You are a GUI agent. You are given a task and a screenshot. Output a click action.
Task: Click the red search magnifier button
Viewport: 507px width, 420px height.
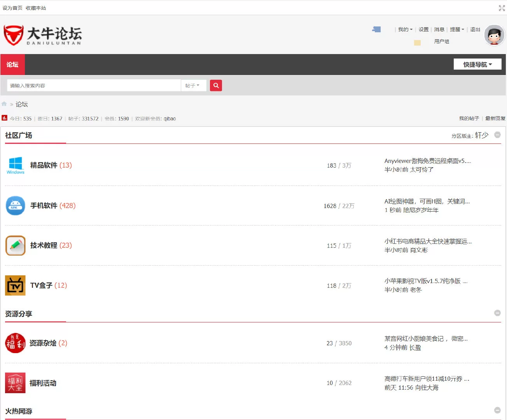click(x=216, y=86)
